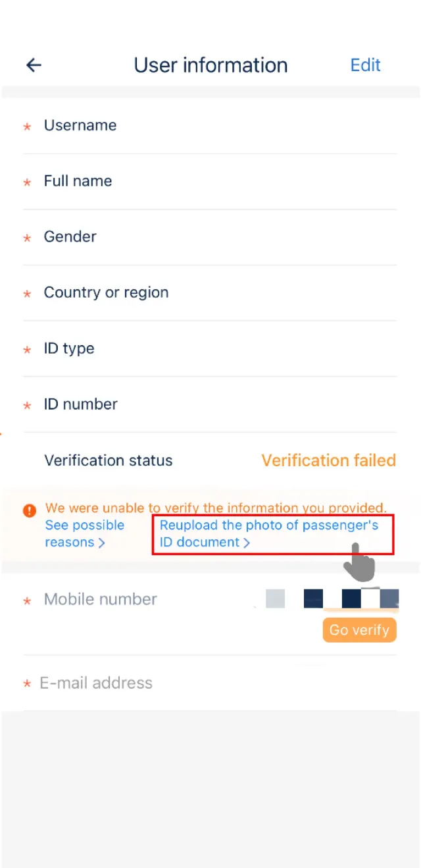Viewport: 421px width, 868px height.
Task: Tap the 'User information' page title
Action: [x=211, y=65]
